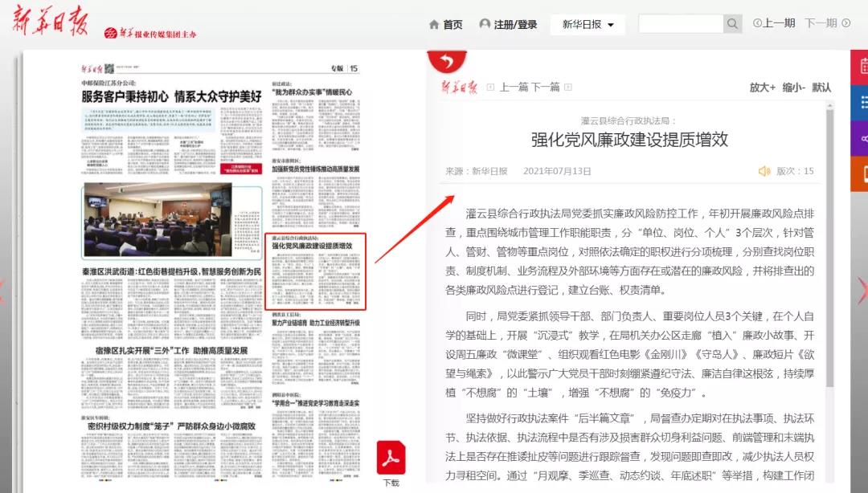Screen dimensions: 868x493
Task: Open the red calendar sidebar button
Action: point(860,67)
